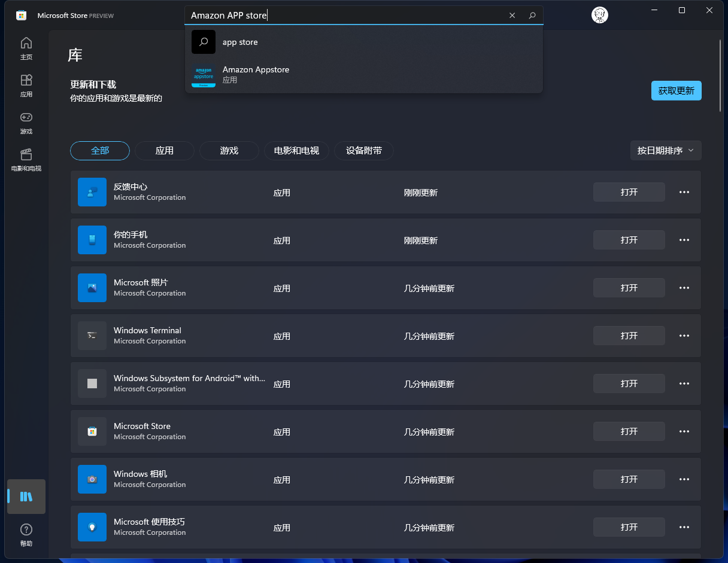Screen dimensions: 728x563
Task: Click the Microsoft 照片 app name
Action: coord(141,282)
